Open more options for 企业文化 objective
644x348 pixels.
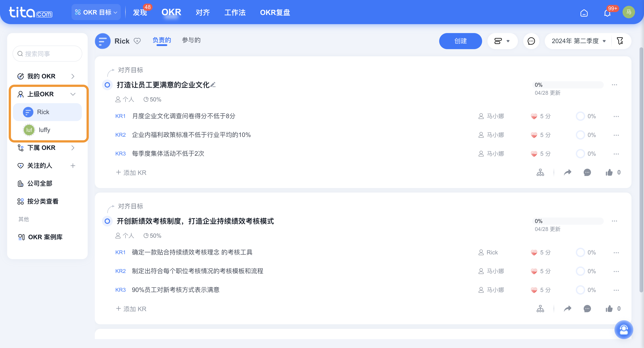click(x=614, y=85)
